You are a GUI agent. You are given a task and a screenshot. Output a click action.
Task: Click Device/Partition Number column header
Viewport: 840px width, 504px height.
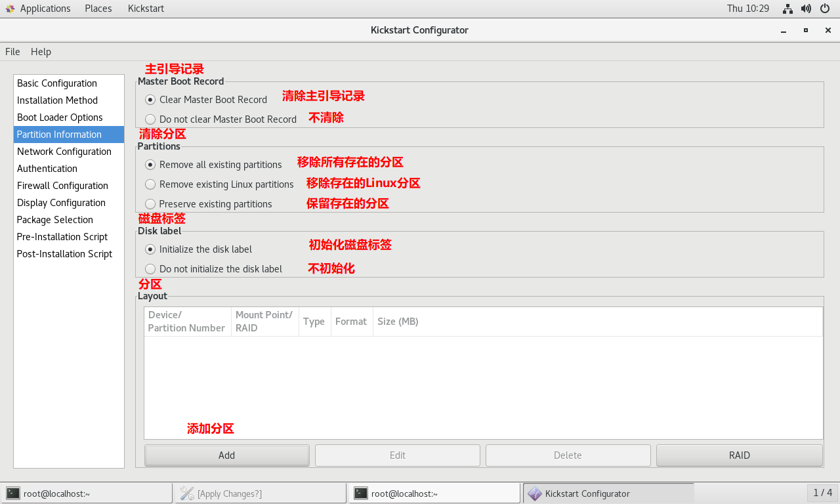pyautogui.click(x=188, y=322)
